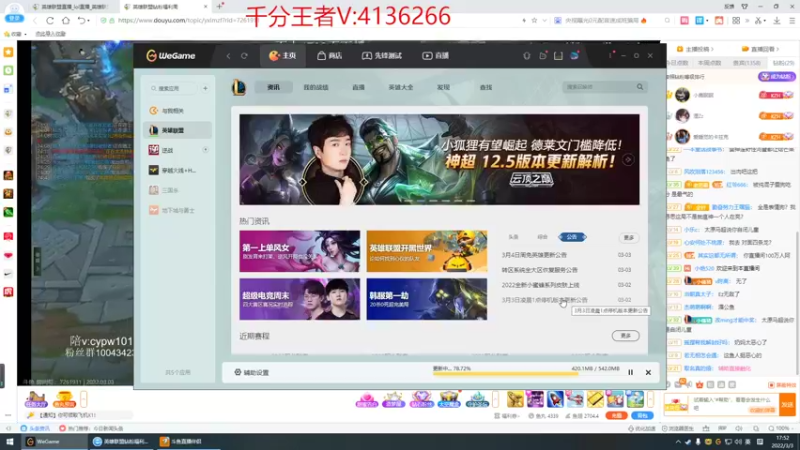This screenshot has width=800, height=450.
Task: Open the shield icon in WeGame header
Action: pos(527,56)
